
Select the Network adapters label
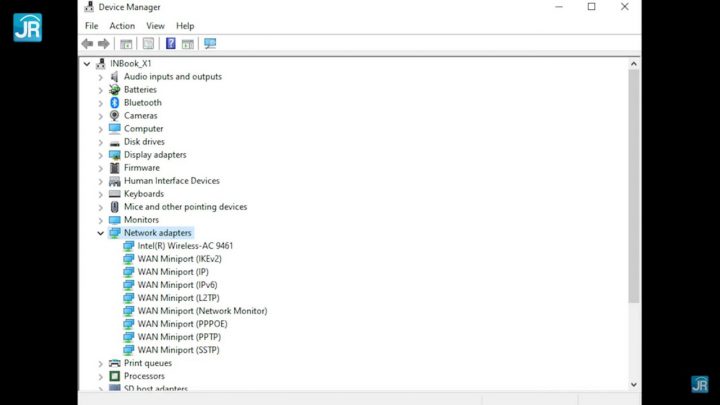point(158,233)
